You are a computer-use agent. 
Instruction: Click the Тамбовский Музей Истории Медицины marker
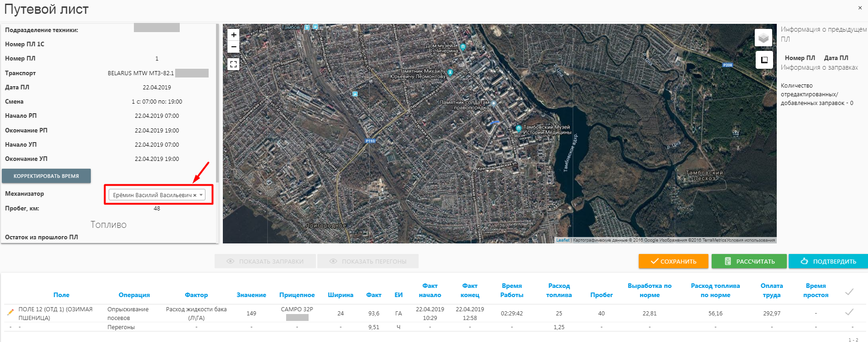click(519, 128)
